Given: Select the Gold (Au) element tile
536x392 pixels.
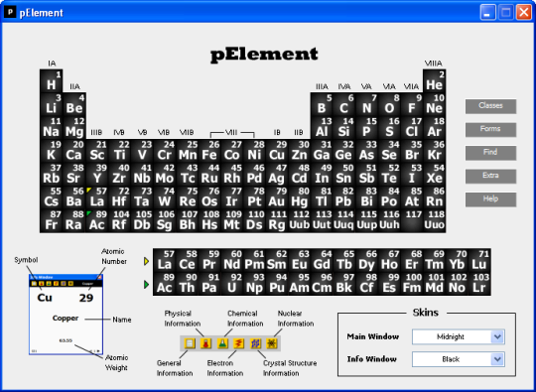Looking at the screenshot, I should click(x=277, y=197).
